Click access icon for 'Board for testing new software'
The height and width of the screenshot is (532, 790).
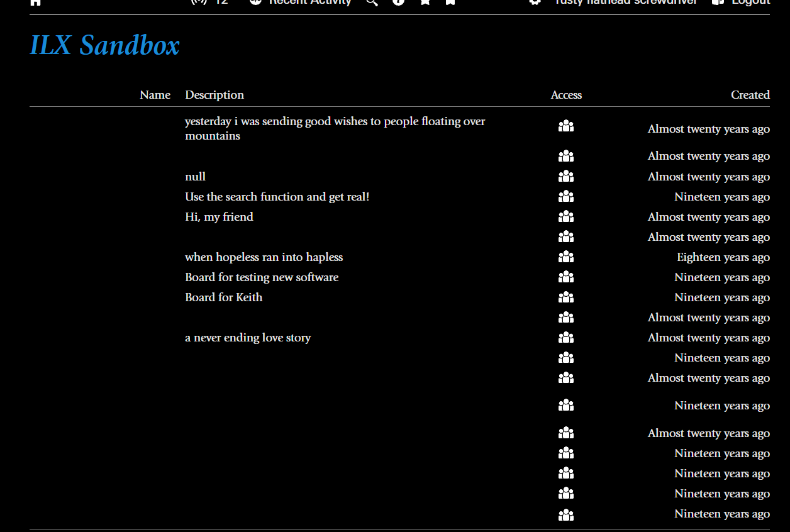click(x=566, y=277)
